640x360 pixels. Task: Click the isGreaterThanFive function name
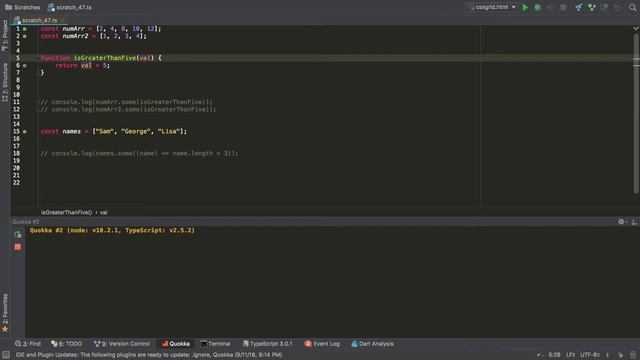point(105,58)
